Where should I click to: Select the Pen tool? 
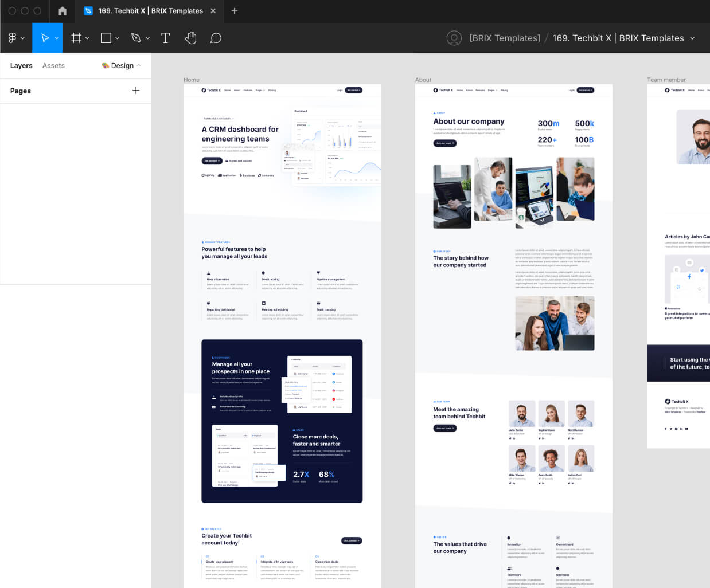point(135,38)
